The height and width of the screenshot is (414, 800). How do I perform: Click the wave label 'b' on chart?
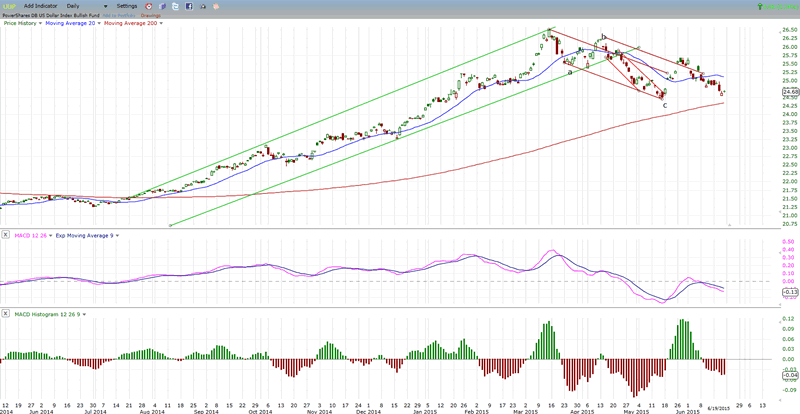(x=604, y=37)
